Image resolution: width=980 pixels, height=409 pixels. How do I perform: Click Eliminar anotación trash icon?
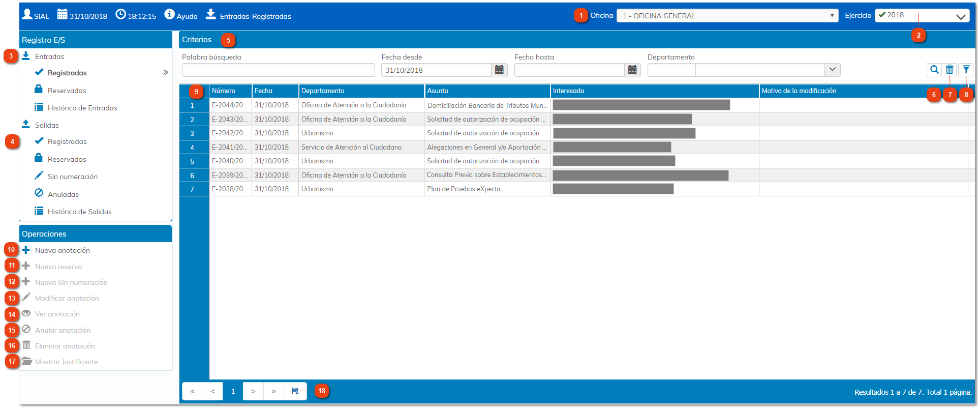[26, 345]
